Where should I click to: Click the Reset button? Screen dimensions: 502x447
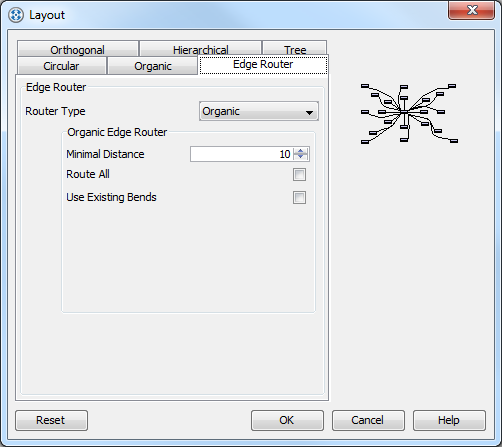52,420
